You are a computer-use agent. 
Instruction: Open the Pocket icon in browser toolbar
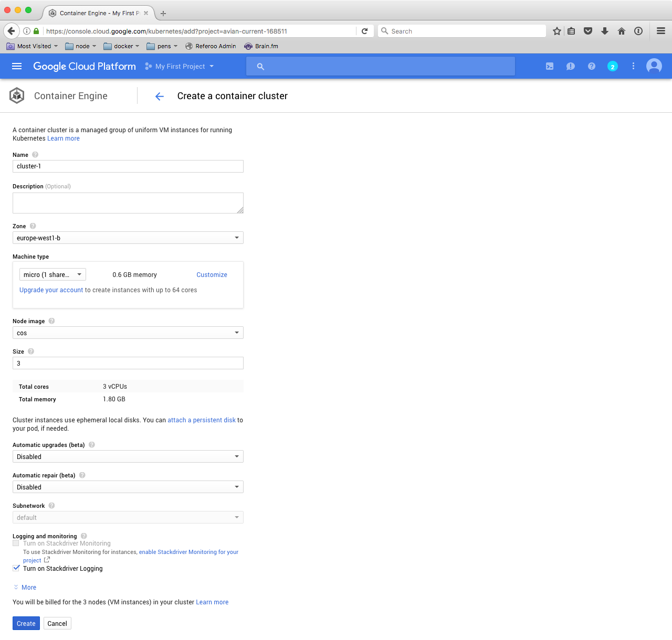point(588,31)
